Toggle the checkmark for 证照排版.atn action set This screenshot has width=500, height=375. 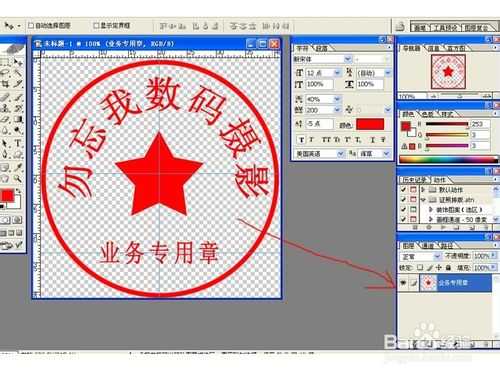[404, 199]
